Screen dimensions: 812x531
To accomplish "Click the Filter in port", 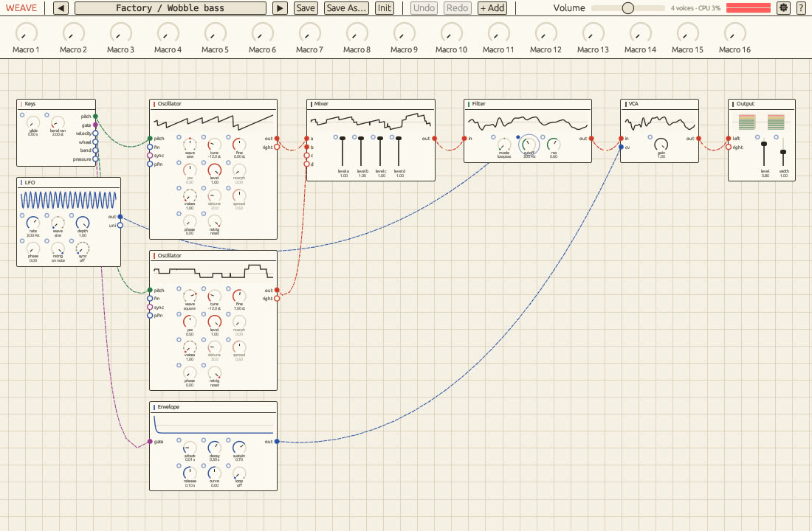I will (464, 139).
